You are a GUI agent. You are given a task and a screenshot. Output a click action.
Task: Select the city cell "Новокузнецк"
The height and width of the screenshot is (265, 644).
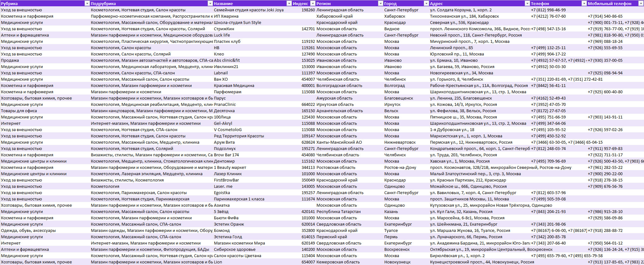[x=406, y=262]
